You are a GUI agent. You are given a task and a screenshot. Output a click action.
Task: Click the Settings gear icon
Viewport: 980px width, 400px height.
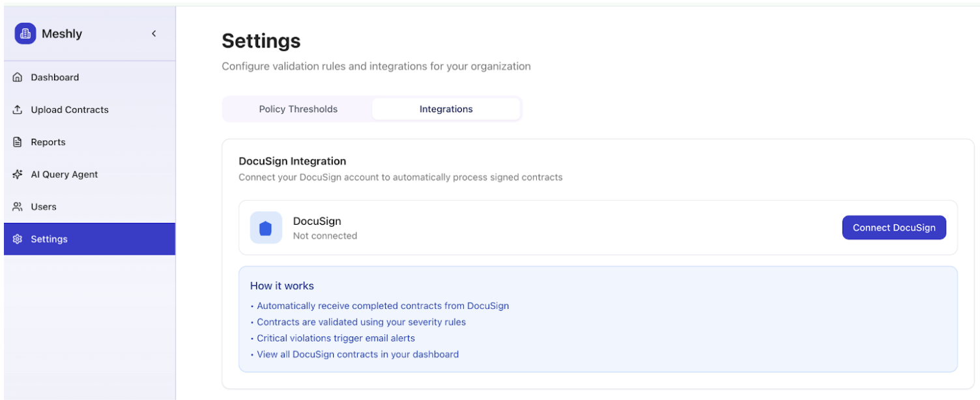click(x=18, y=239)
